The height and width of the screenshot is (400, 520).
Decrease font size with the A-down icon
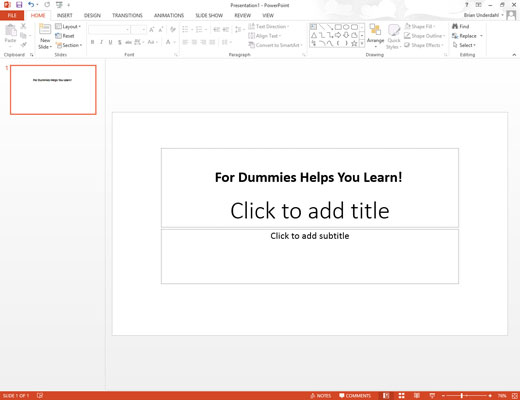click(x=161, y=30)
